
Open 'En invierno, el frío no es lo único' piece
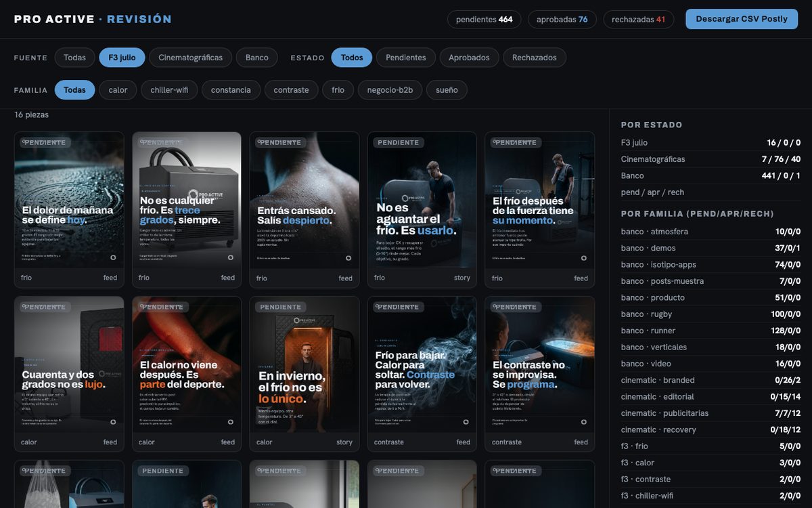click(304, 374)
